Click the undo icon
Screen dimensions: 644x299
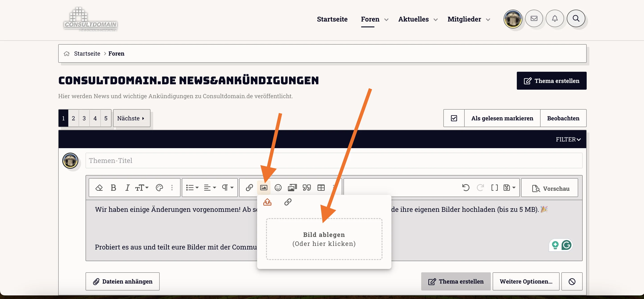point(466,188)
